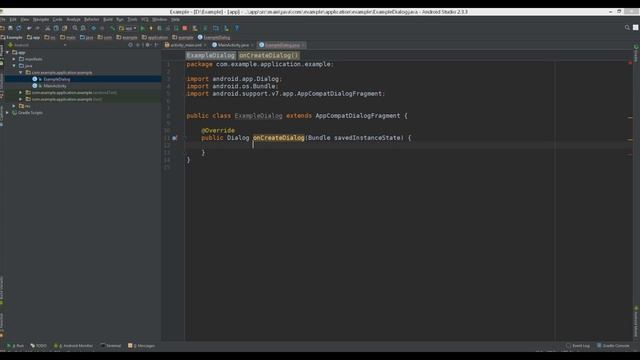Click the green Run app icon

(142, 28)
